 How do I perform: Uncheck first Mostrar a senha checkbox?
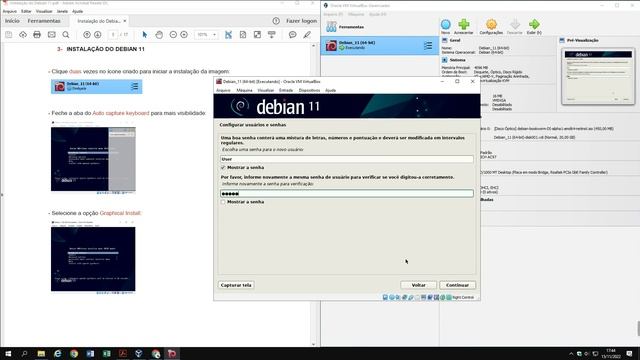(223, 168)
